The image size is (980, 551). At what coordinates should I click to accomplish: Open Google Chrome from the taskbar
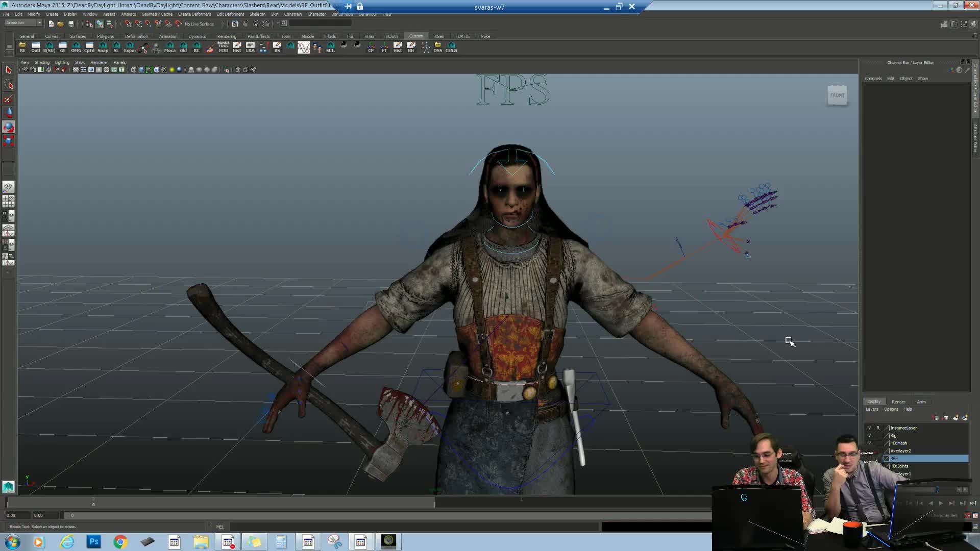[120, 541]
